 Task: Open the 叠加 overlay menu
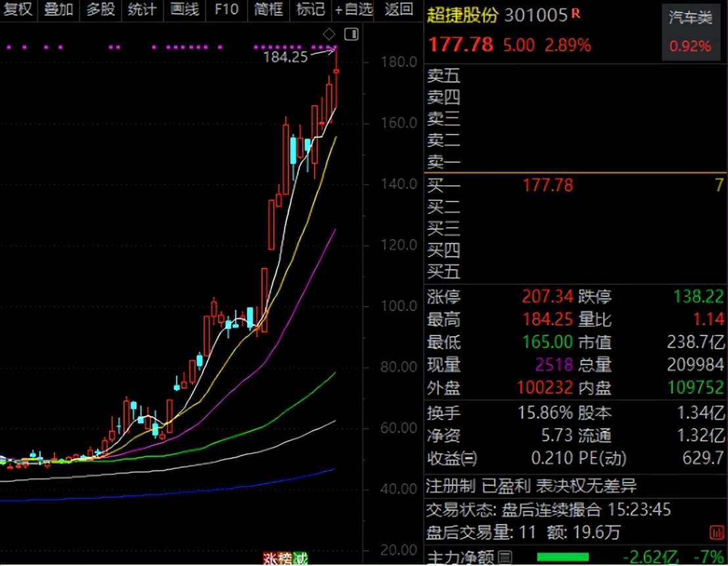pyautogui.click(x=58, y=9)
